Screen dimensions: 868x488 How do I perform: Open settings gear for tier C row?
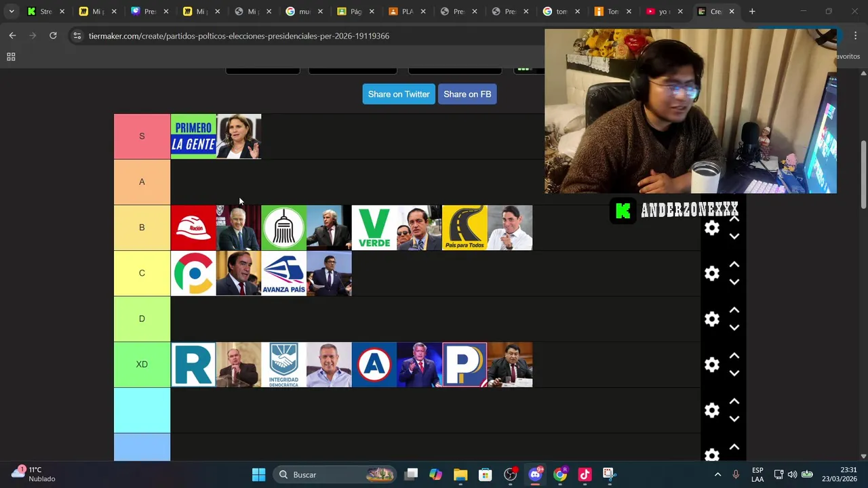tap(711, 274)
